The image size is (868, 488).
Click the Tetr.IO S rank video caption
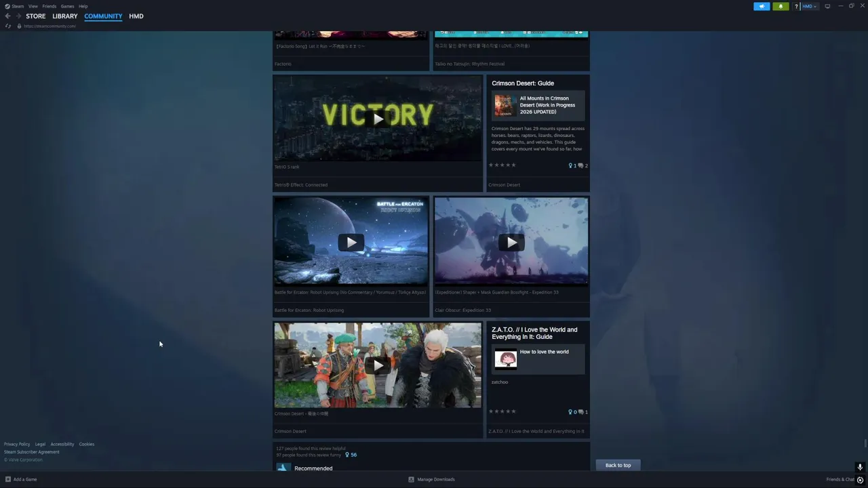point(287,167)
